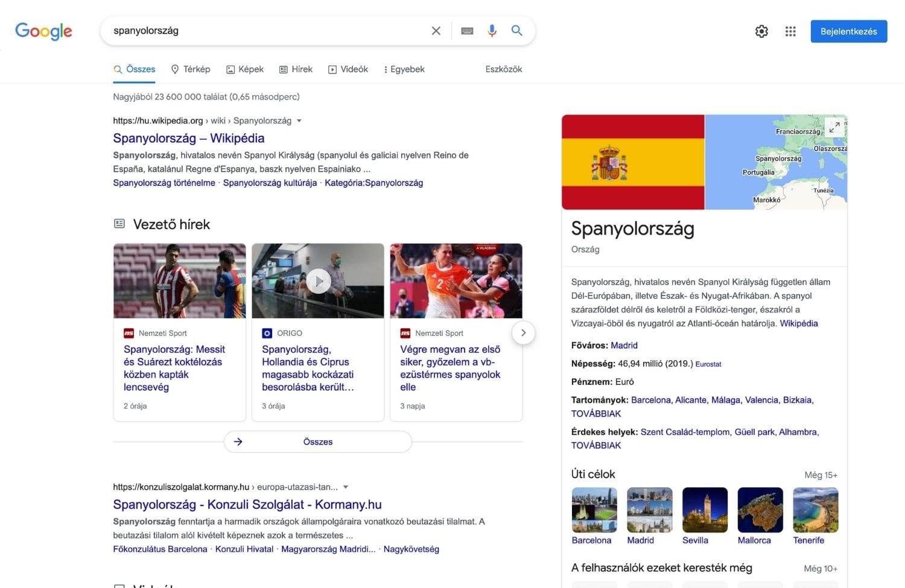Screen dimensions: 905x588
Task: Open the Egyebek menu
Action: pyautogui.click(x=404, y=69)
